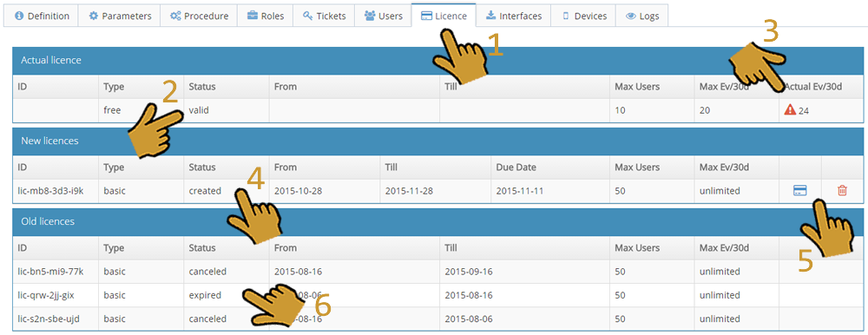Click Max Users value 10 in Actual licence
The image size is (868, 335).
pos(620,110)
